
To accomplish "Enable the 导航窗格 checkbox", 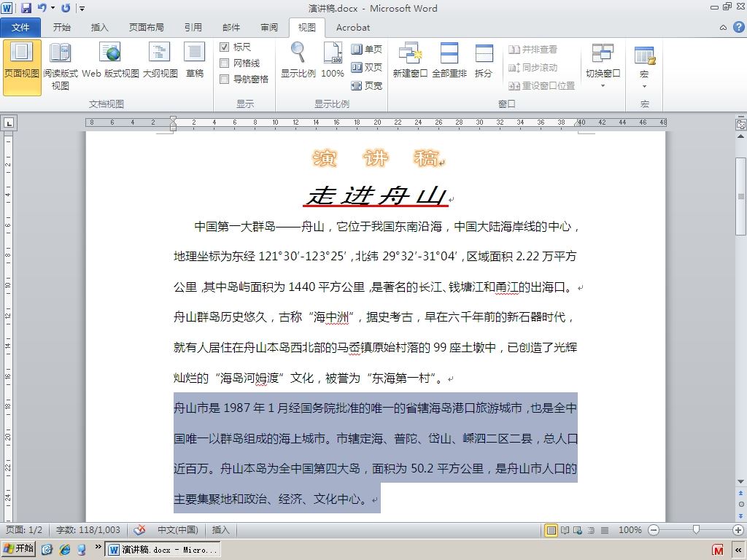I will [x=225, y=79].
